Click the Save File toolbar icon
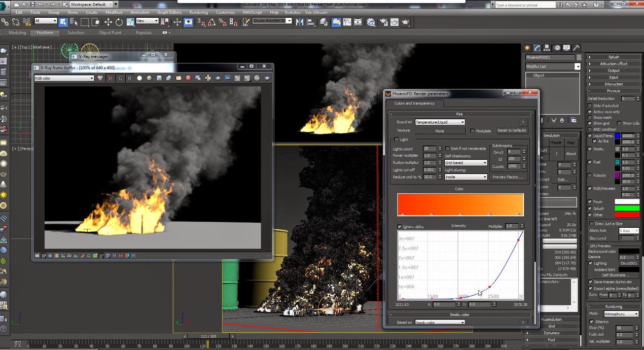 tap(33, 4)
